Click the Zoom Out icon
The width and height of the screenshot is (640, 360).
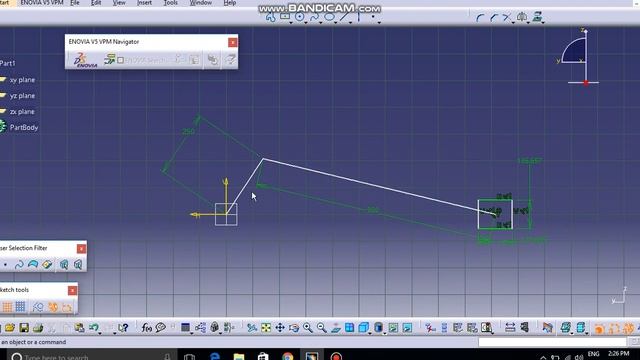(322, 328)
